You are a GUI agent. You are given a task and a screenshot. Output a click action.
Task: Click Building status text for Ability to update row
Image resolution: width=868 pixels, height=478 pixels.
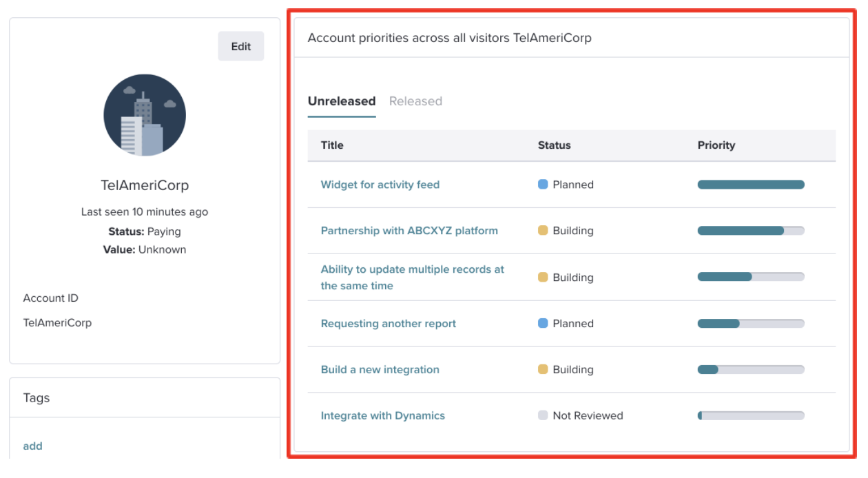pyautogui.click(x=573, y=278)
